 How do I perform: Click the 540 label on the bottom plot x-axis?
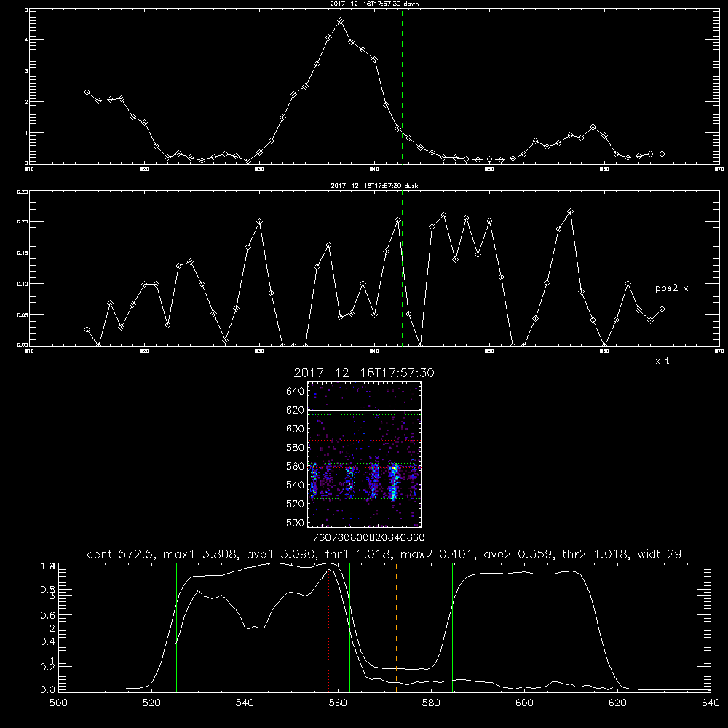tap(245, 703)
